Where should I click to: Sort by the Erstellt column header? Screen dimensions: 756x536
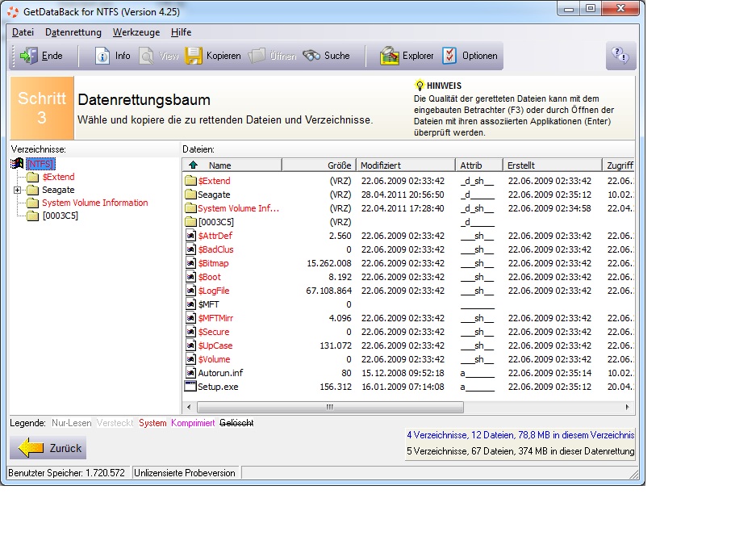[552, 165]
